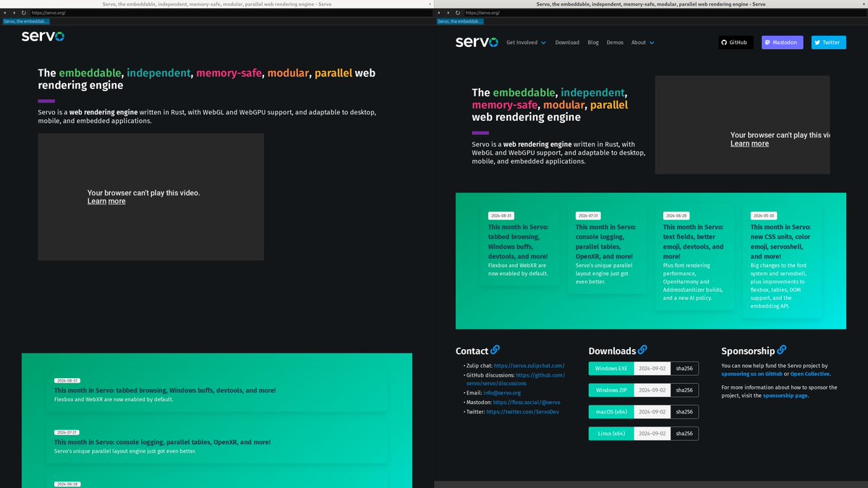Reload the page in the right window
Viewport: 868px width, 488px height.
click(458, 12)
